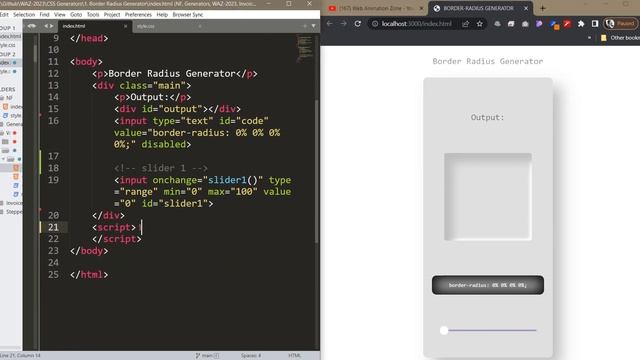
Task: Open the Extensions puzzle menu
Action: 581,24
